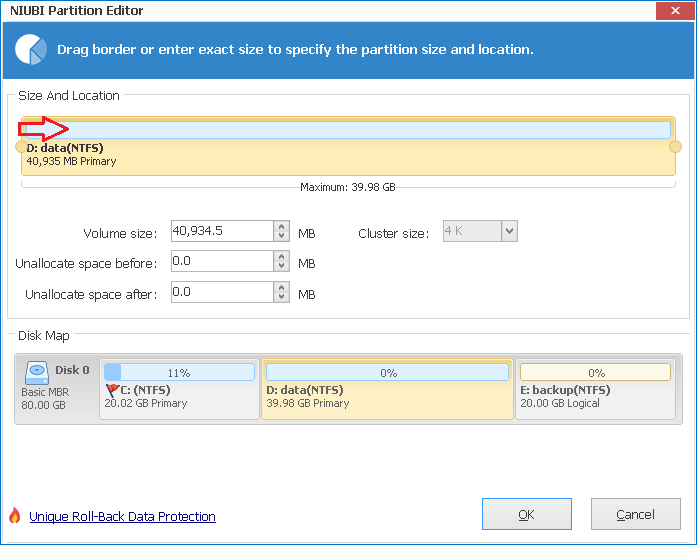Image resolution: width=697 pixels, height=545 pixels.
Task: Click the 'Disk Map' group heading
Action: 44,336
